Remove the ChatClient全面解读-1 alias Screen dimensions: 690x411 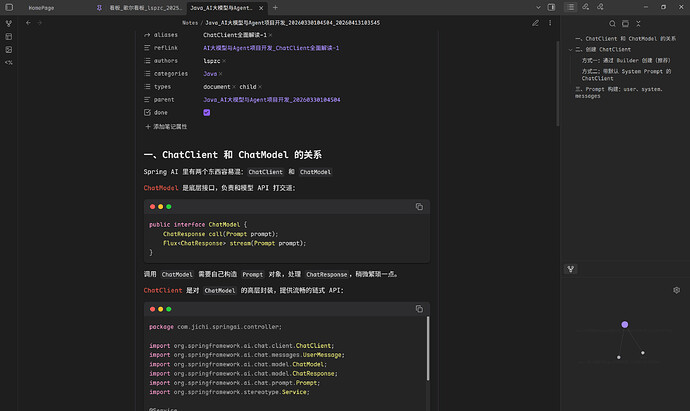[270, 35]
